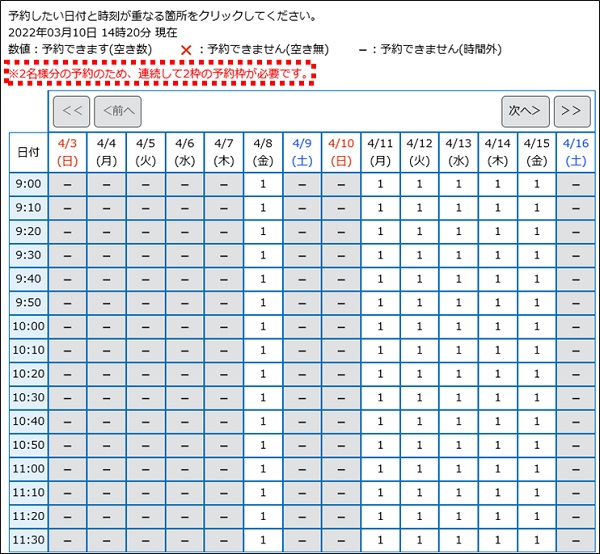Click the << jump back button
Viewport: 600px width, 554px height.
(71, 110)
